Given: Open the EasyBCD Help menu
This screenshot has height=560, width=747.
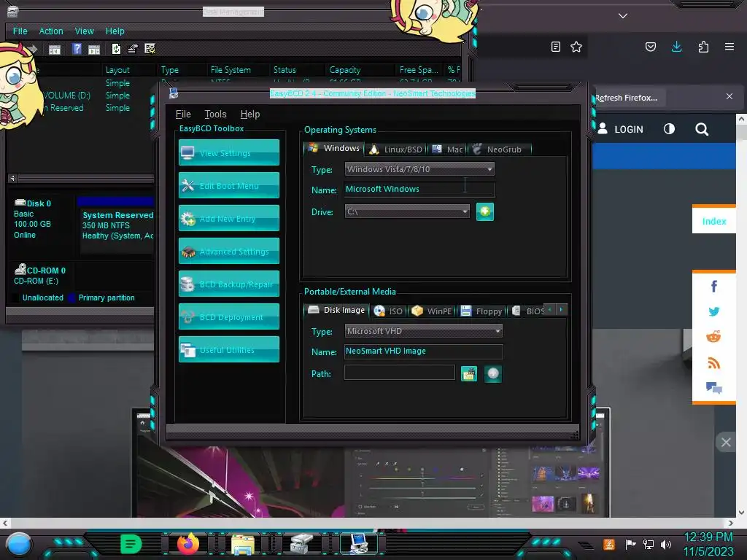Looking at the screenshot, I should point(250,114).
